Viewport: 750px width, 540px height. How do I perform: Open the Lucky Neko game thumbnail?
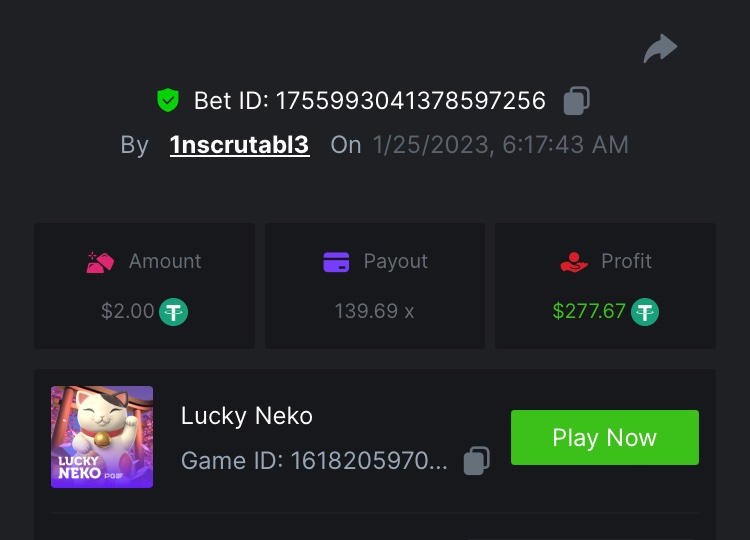point(102,437)
